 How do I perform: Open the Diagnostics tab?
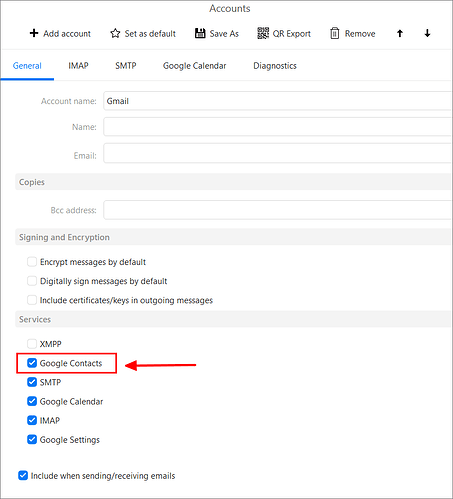click(x=275, y=66)
